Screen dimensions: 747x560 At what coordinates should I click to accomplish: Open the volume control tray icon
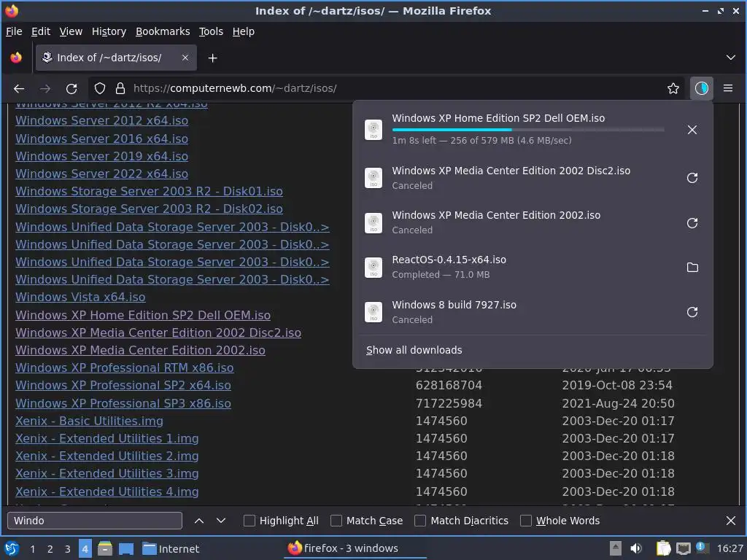point(636,548)
